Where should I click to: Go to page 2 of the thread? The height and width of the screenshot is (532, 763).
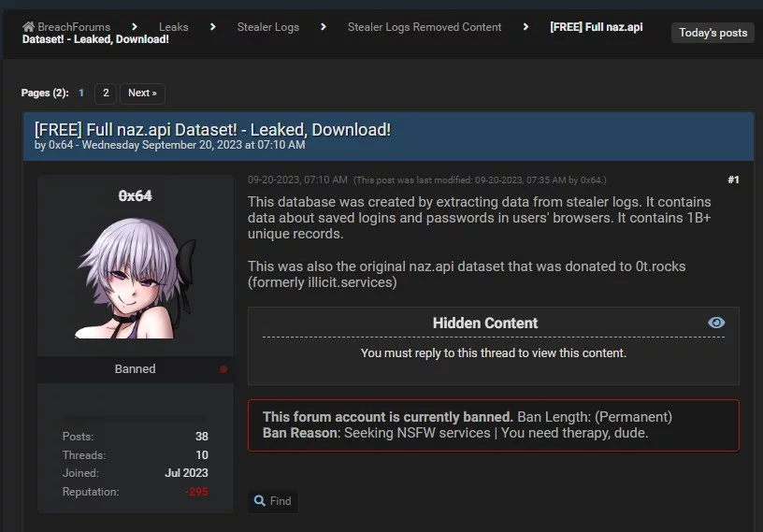coord(106,93)
